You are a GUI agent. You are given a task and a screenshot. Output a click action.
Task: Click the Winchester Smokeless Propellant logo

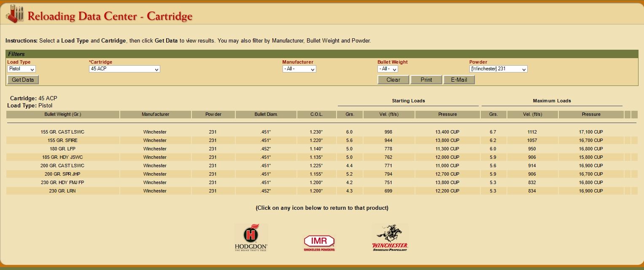(x=390, y=237)
